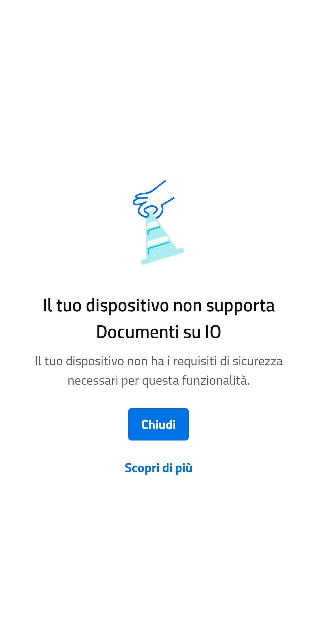Tap the 'requisiti di sicurezza' description line
This screenshot has height=644, width=317.
158,361
